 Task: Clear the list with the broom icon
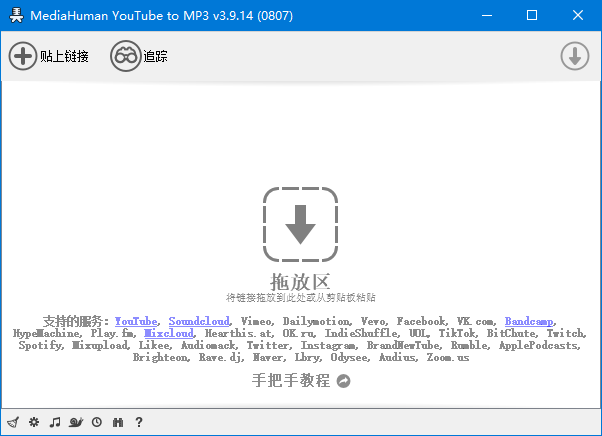(x=13, y=422)
